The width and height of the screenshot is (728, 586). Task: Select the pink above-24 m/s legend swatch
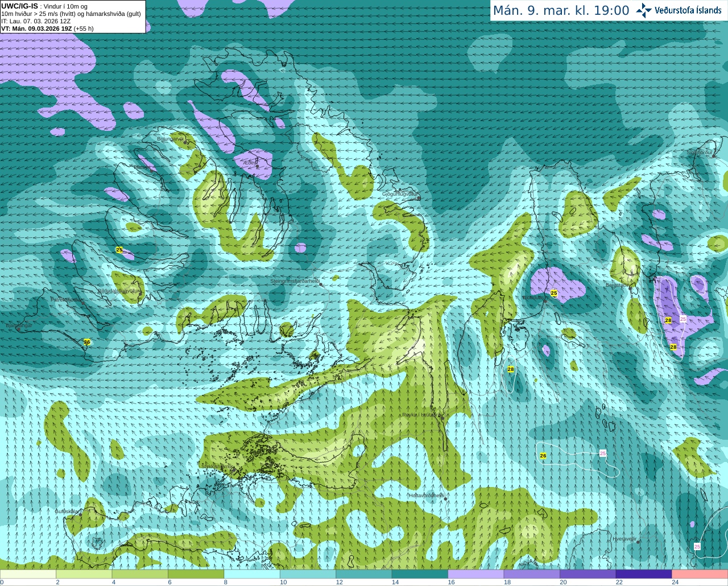(x=700, y=574)
